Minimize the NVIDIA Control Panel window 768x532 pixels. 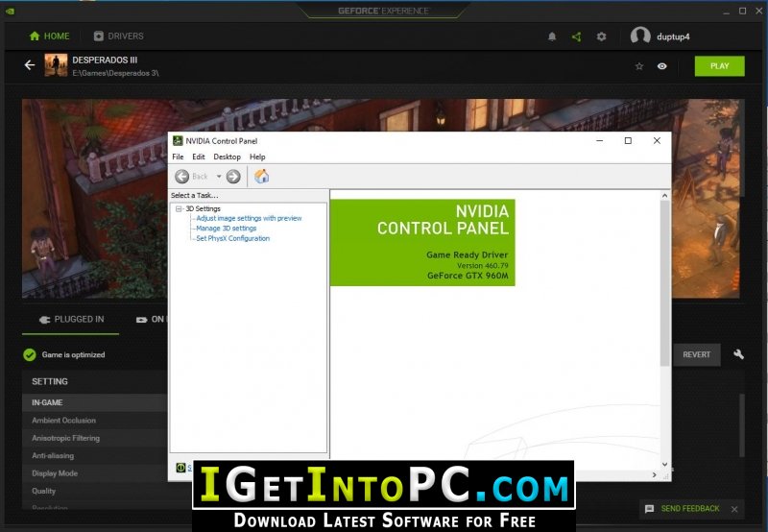[599, 141]
